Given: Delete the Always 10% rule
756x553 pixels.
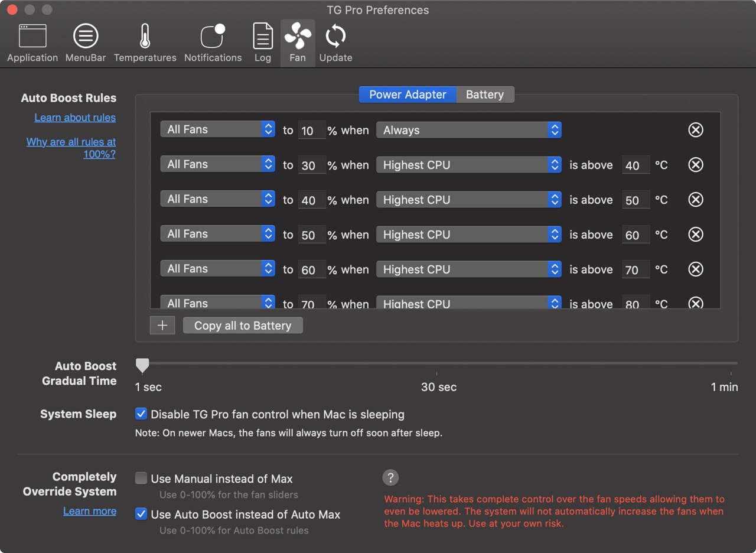Looking at the screenshot, I should click(x=696, y=130).
